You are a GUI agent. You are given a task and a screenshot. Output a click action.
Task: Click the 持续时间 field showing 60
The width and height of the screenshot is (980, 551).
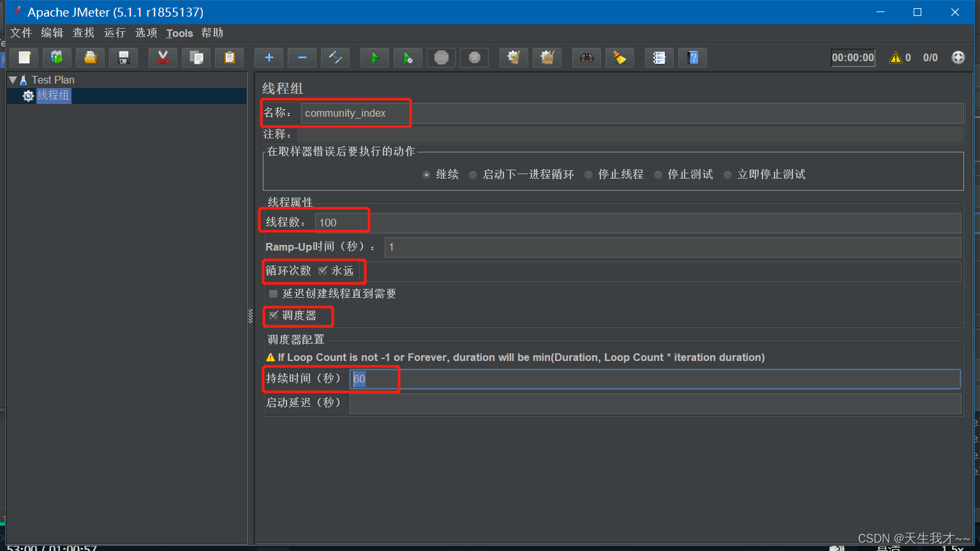[x=655, y=379]
